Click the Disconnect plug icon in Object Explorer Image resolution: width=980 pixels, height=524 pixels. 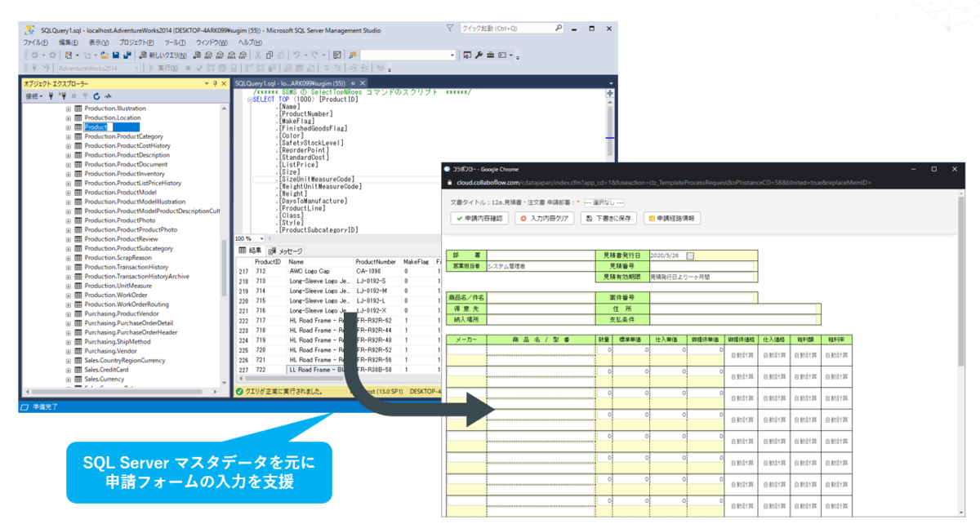(x=61, y=96)
